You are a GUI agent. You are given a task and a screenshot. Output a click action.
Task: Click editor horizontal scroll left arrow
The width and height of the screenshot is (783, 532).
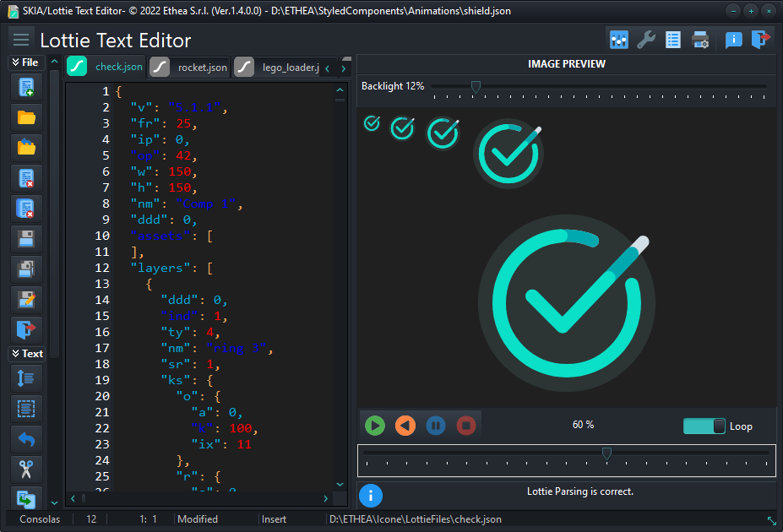[73, 498]
